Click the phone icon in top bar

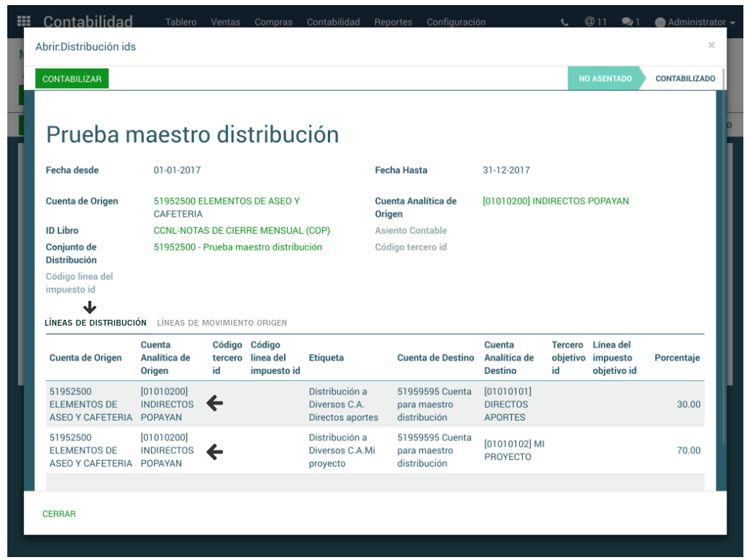click(565, 22)
